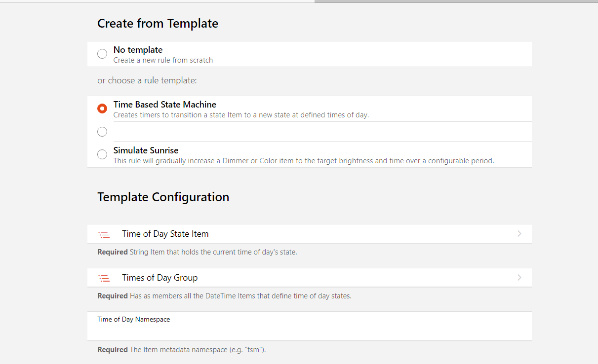The image size is (598, 364).
Task: Click the list icon beside Time of Day State Item
Action: [x=104, y=234]
